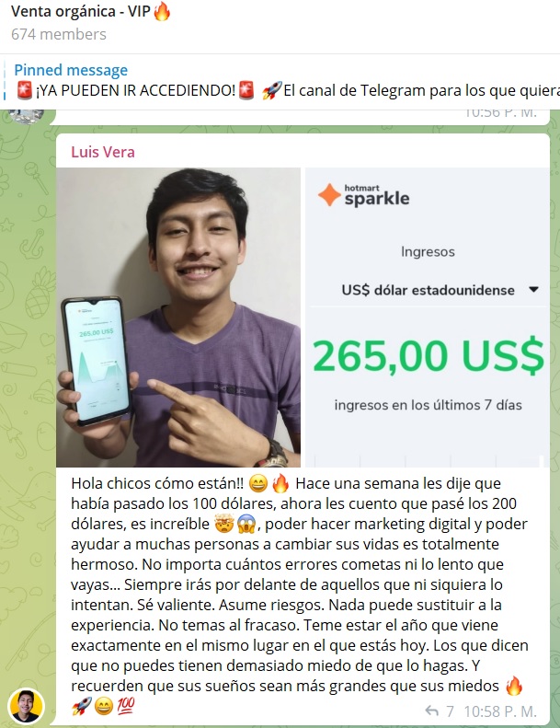The width and height of the screenshot is (560, 728).
Task: Open the selfie photo with phone
Action: (x=178, y=318)
